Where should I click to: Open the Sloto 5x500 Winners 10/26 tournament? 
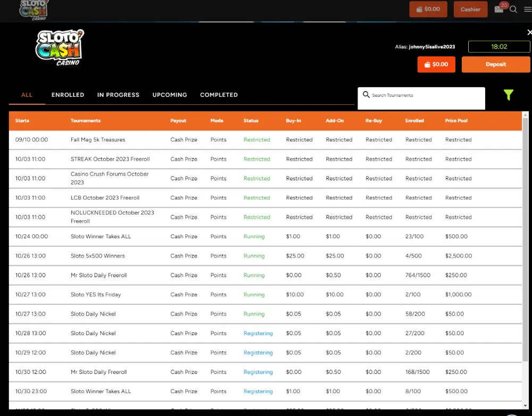(265, 256)
